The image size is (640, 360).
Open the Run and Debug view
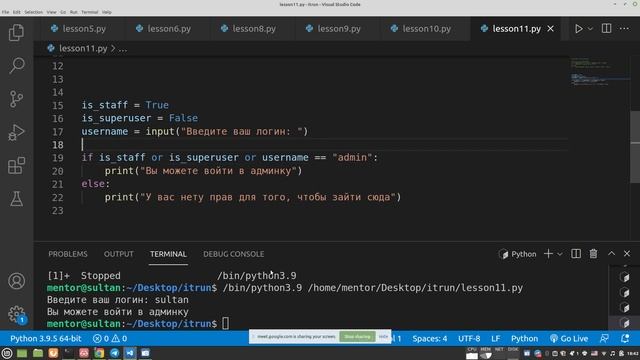(x=16, y=132)
